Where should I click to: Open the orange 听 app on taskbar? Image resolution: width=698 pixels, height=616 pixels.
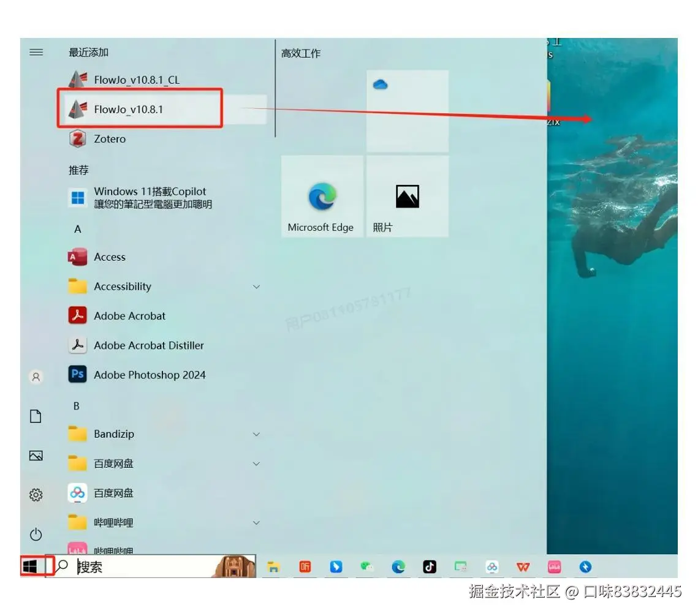(305, 566)
